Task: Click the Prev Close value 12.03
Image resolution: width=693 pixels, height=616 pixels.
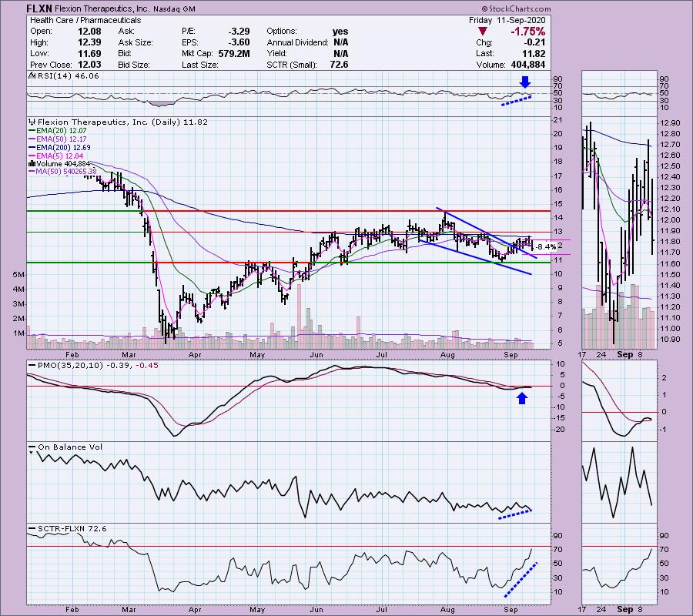Action: pyautogui.click(x=90, y=65)
